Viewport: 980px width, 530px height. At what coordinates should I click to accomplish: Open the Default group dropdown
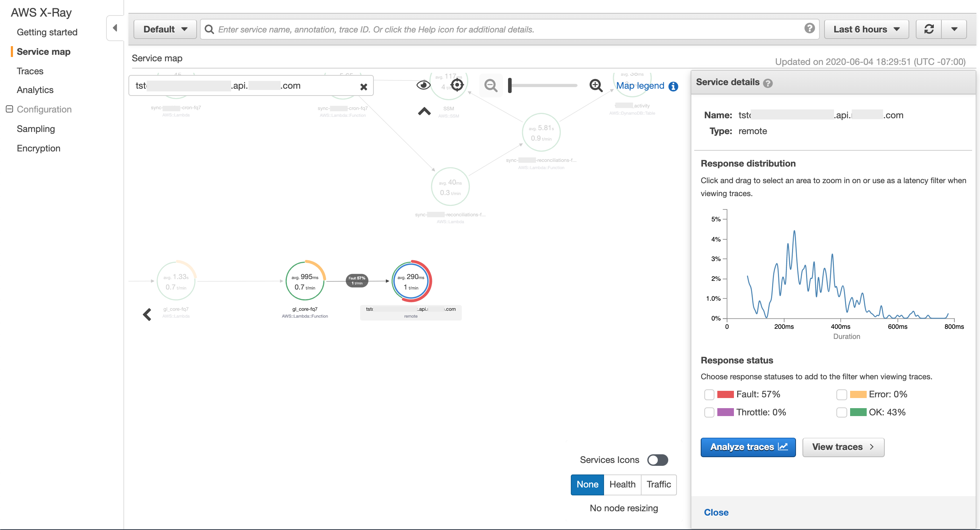point(165,29)
